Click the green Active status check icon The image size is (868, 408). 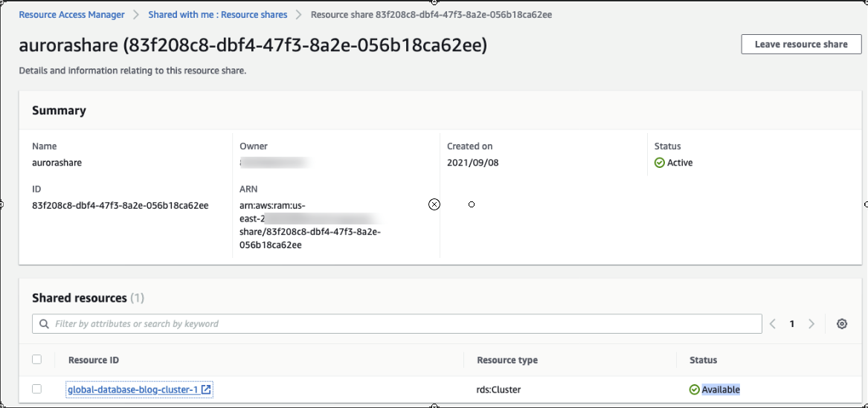point(659,163)
